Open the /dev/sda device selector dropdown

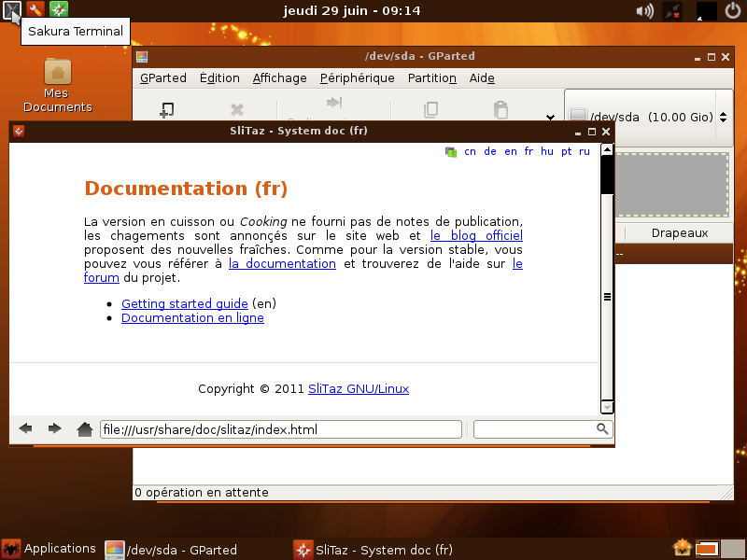coord(648,118)
